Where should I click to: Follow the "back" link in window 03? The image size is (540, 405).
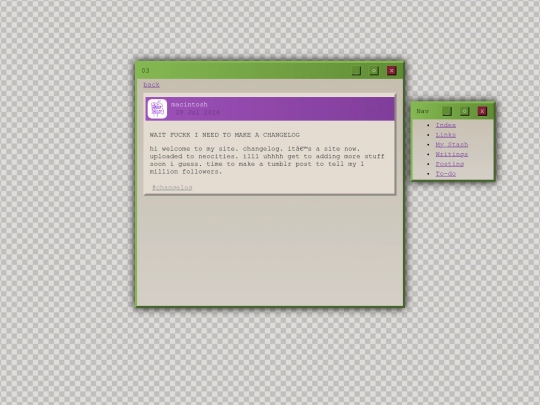151,85
